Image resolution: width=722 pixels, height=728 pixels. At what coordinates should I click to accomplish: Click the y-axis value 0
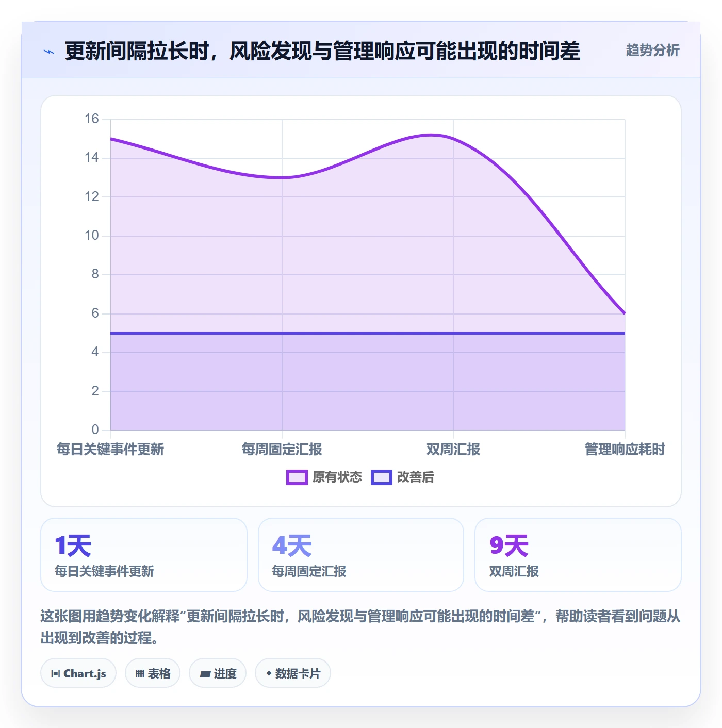[95, 429]
